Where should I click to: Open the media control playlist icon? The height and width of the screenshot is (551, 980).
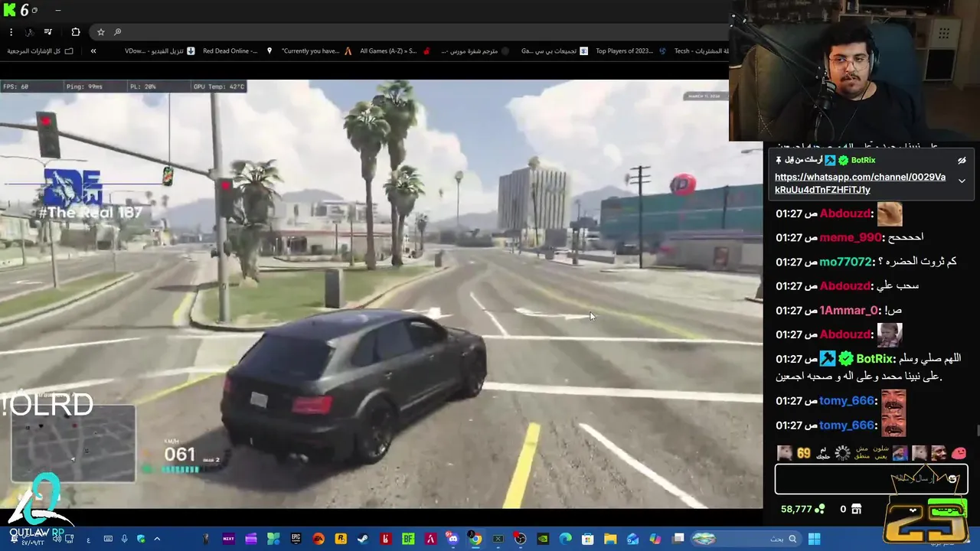[48, 32]
